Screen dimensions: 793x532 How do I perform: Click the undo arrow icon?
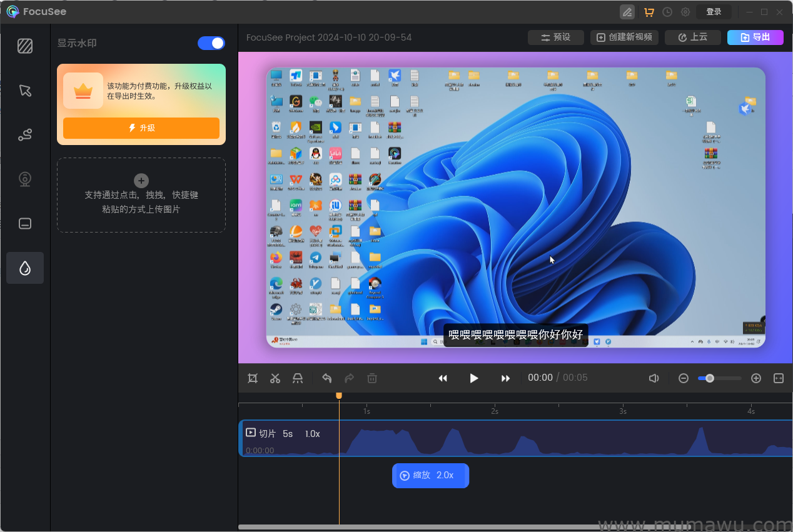coord(326,378)
